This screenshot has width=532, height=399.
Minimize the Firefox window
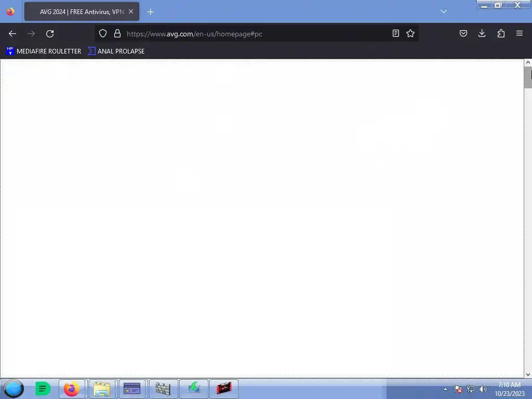485,5
